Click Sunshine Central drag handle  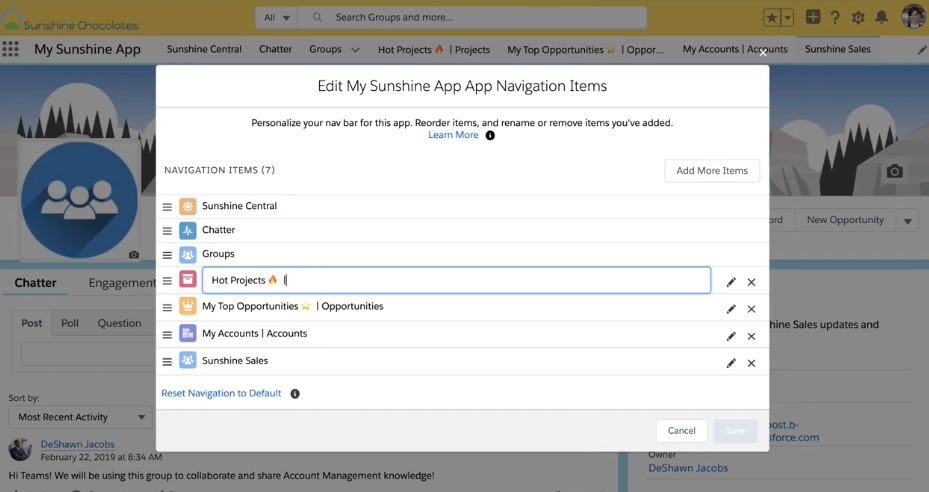[x=167, y=207]
